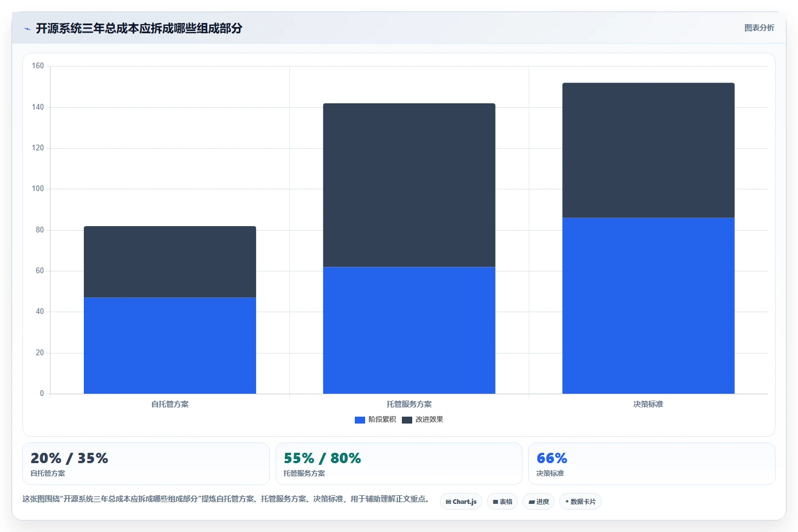Click the icon inside the 进度 tag
The image size is (798, 532).
(532, 502)
